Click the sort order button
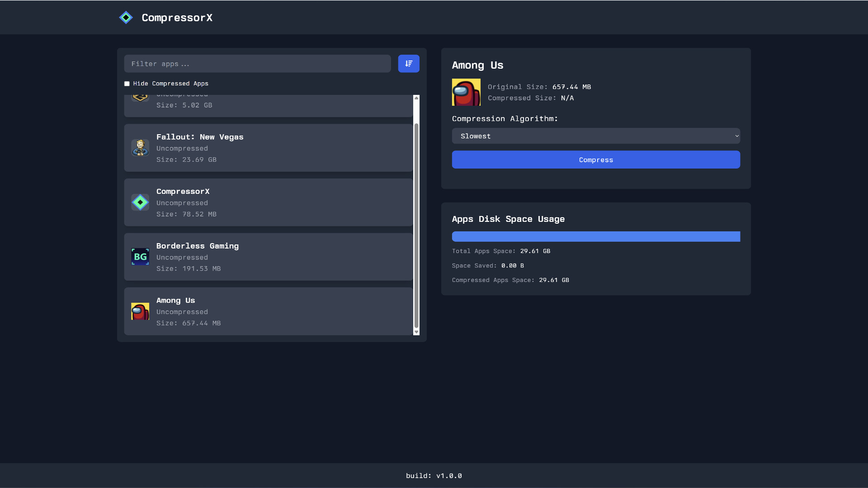The width and height of the screenshot is (868, 488). [x=408, y=64]
